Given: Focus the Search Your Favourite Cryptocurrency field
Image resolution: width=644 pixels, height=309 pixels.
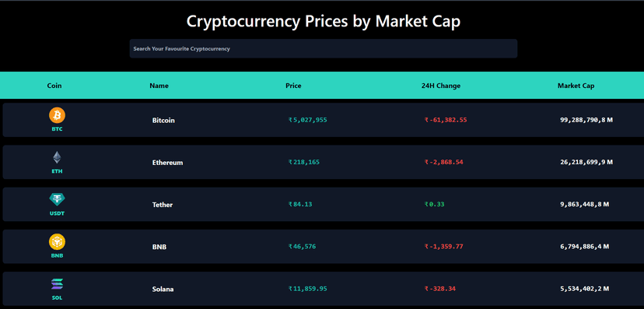Looking at the screenshot, I should coord(324,48).
